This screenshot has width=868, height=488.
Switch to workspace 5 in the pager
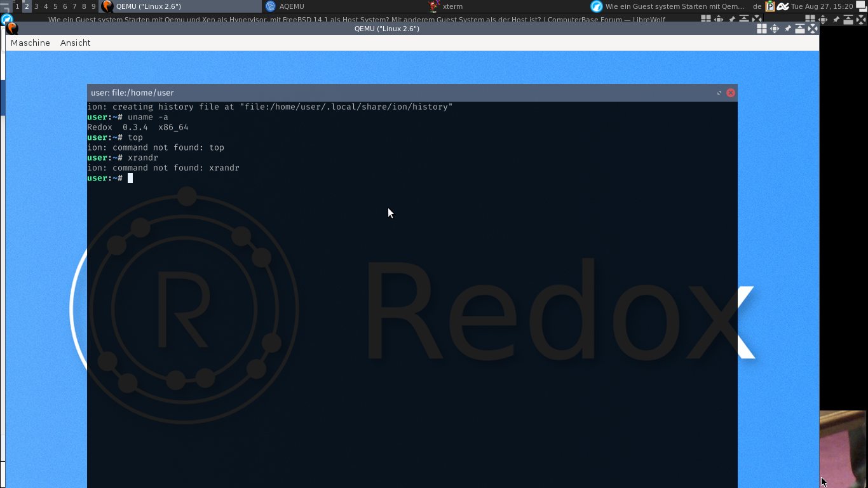(x=55, y=6)
